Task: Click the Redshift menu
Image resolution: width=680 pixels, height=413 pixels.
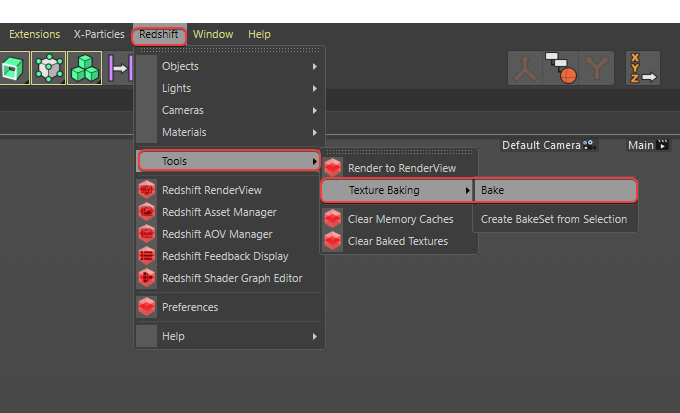Action: (x=159, y=34)
